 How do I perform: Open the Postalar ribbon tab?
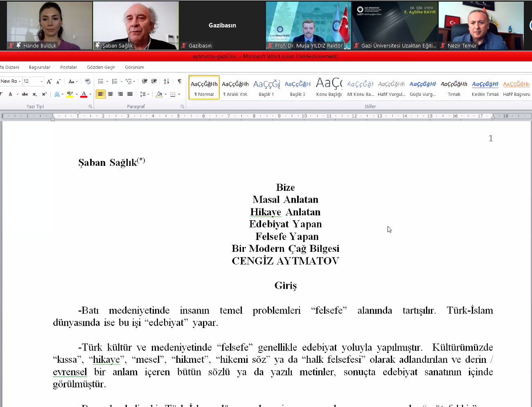coord(68,67)
